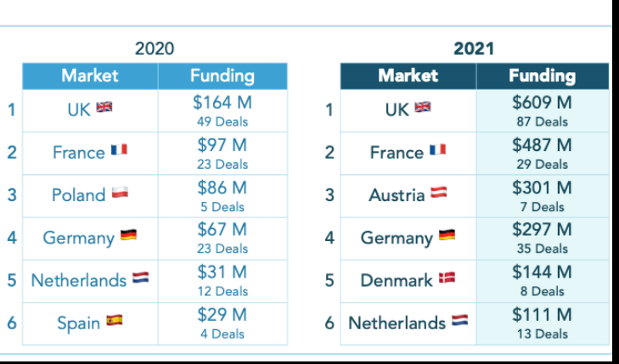This screenshot has height=364, width=619.
Task: Click the Germany flag in the 2021 table
Action: 447,236
